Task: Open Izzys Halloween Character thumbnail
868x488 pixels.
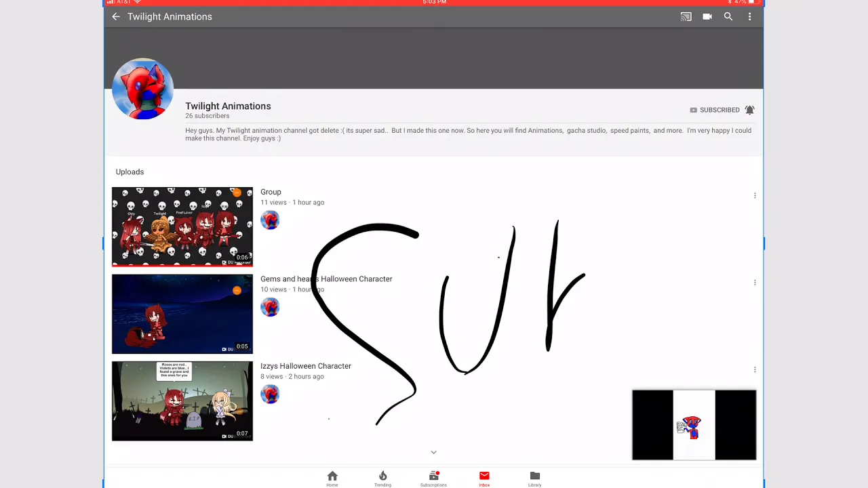Action: (182, 401)
